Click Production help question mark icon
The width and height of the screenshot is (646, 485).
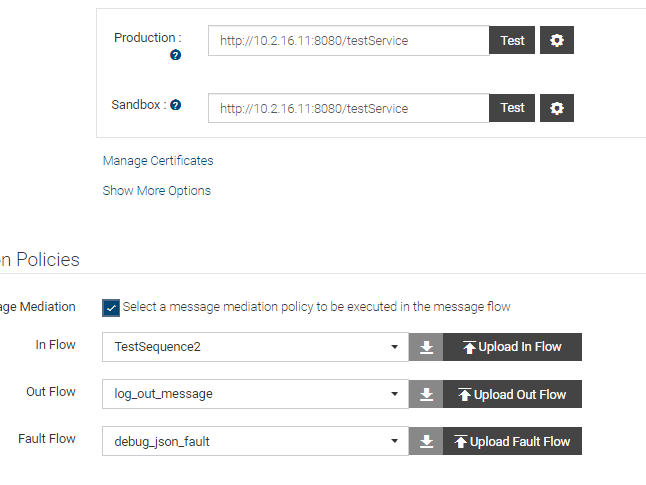tap(176, 55)
